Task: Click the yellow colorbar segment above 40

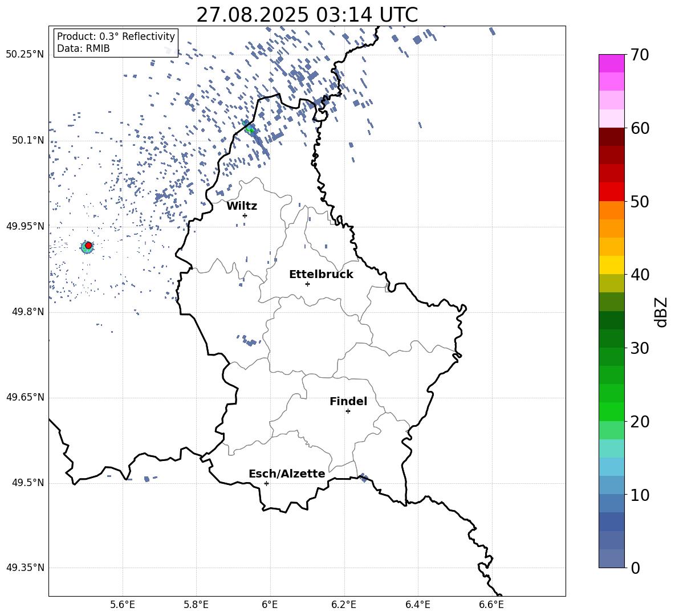Action: coord(611,265)
